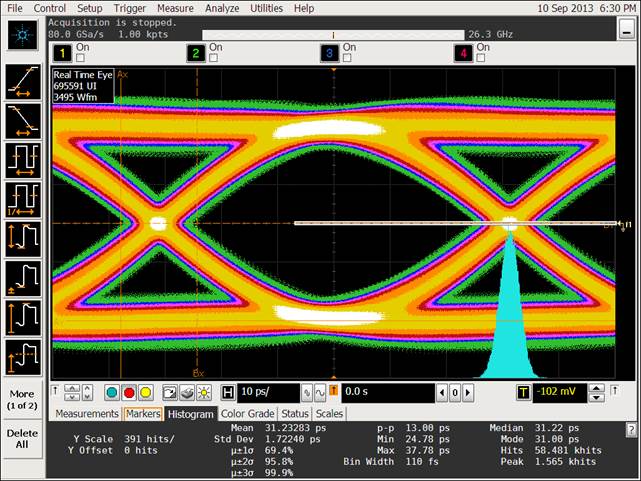The width and height of the screenshot is (641, 481).
Task: Open the Setup menu
Action: tap(90, 8)
